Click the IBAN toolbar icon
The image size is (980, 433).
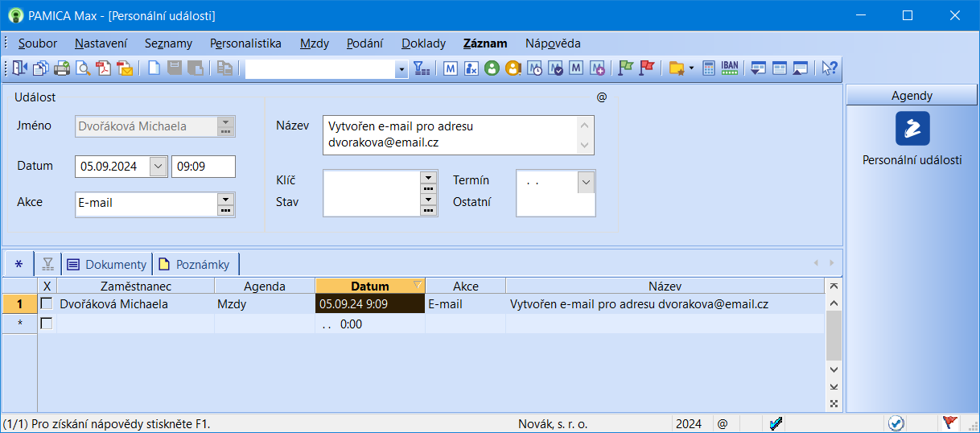[730, 68]
